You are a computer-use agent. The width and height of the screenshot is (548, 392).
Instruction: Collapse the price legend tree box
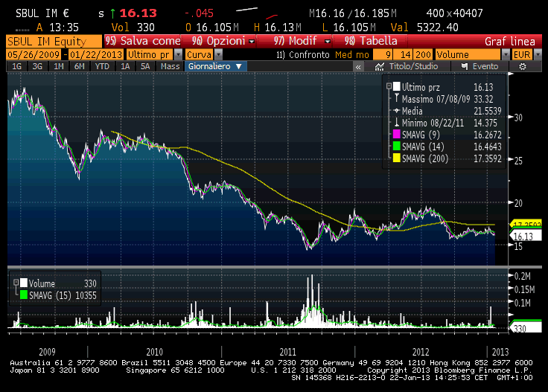(x=389, y=86)
